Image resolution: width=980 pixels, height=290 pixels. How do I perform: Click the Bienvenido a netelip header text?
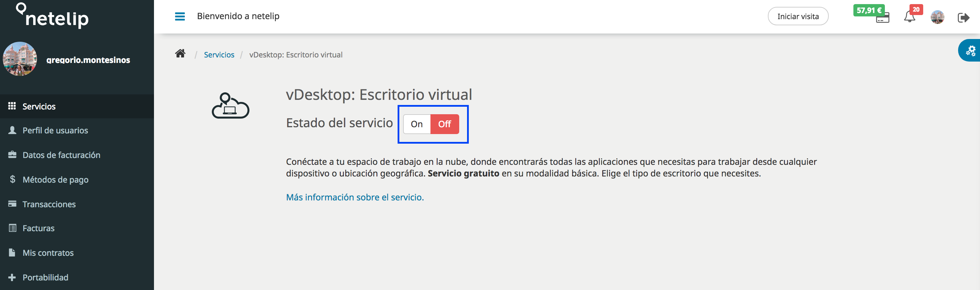pyautogui.click(x=238, y=16)
